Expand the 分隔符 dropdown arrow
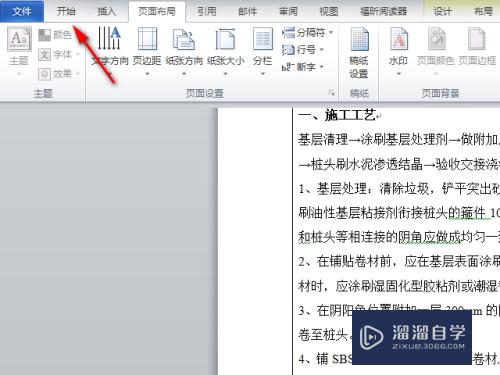Viewport: 500px width, 375px height. 331,32
